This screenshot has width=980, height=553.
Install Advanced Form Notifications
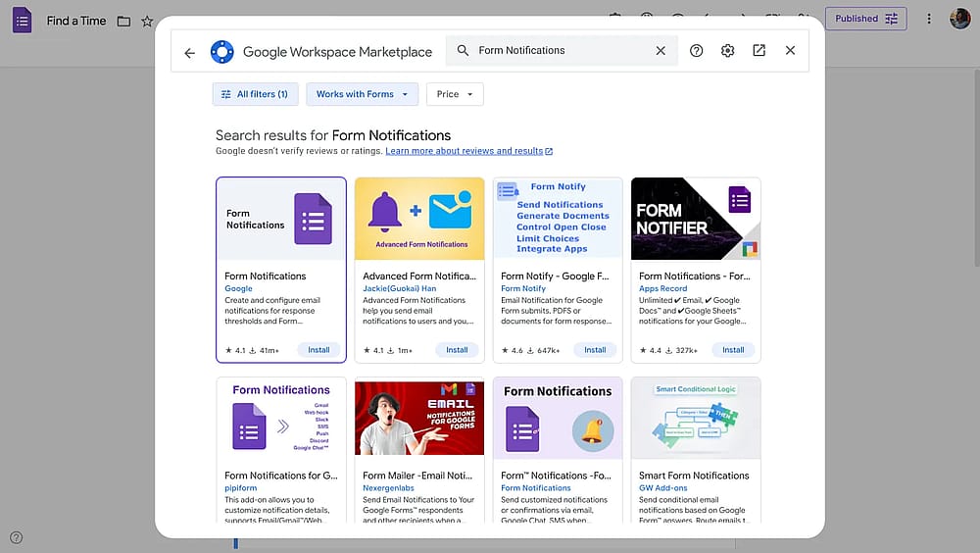click(x=457, y=350)
